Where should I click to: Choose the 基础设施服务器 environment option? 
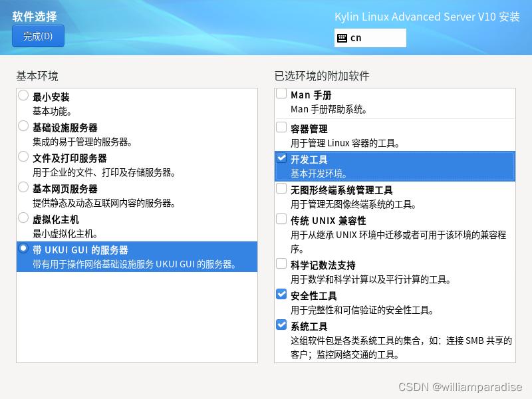(23, 126)
